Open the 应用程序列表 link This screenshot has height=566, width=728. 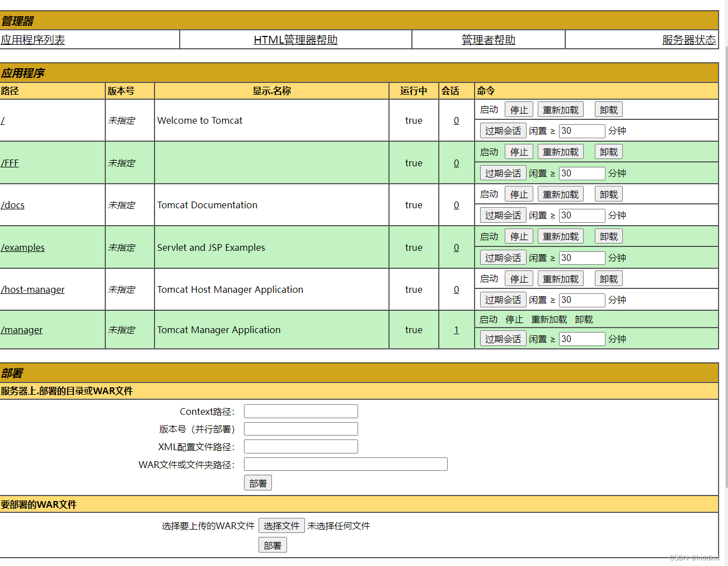coord(33,40)
